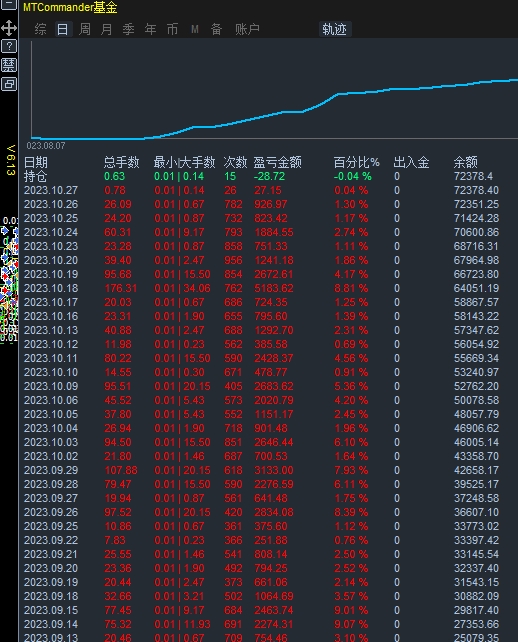518x642 pixels.
Task: Click the date 2023.09.25
Action: coord(51,526)
